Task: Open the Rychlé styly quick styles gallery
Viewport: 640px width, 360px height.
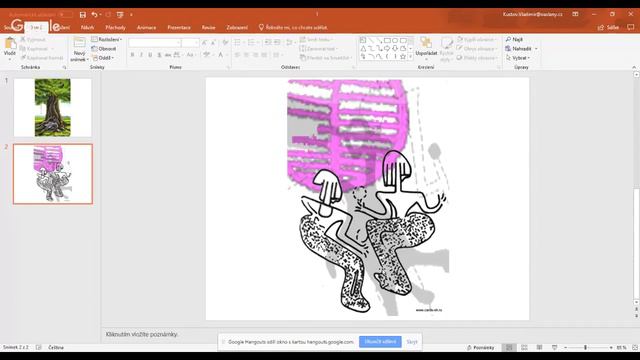Action: [447, 49]
